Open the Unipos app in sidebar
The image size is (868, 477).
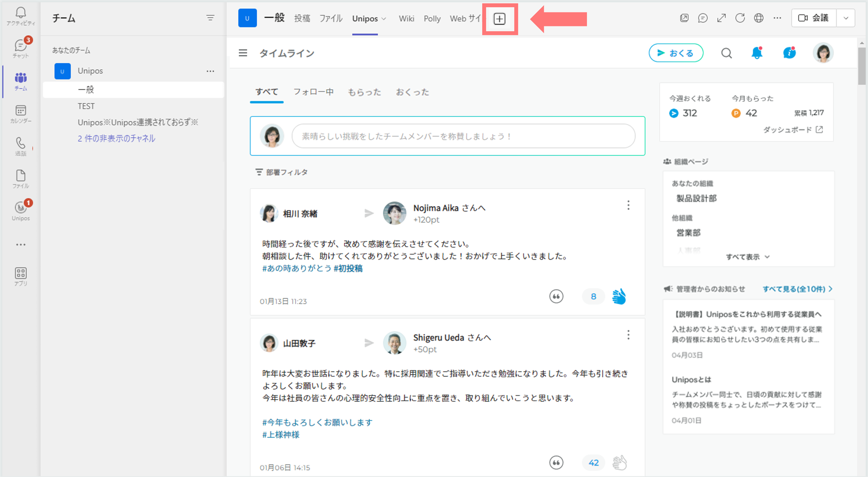21,211
